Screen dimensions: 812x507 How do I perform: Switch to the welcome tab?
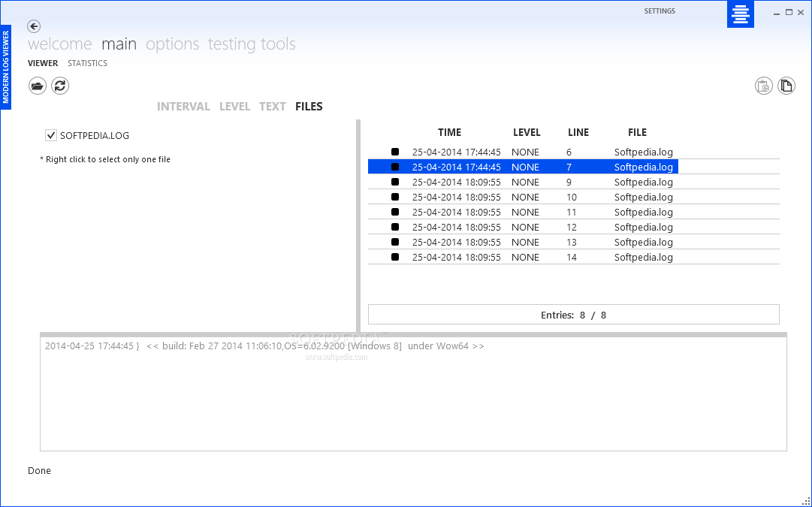click(x=60, y=44)
